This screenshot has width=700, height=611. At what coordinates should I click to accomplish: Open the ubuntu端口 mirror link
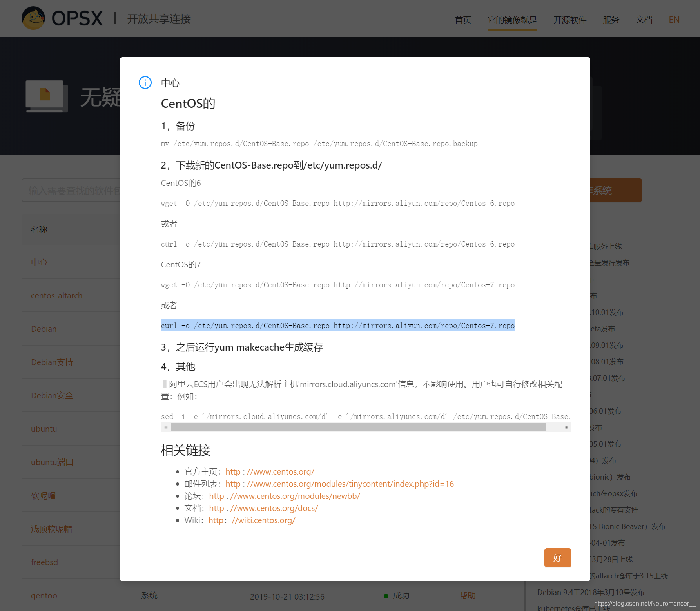pos(52,462)
